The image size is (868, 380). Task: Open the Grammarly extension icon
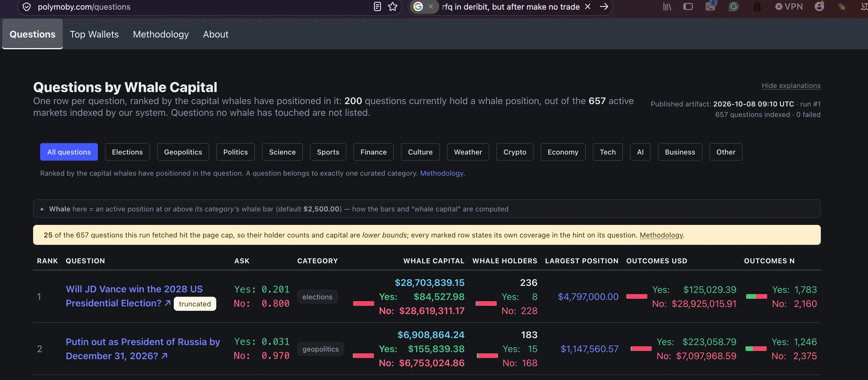click(x=733, y=7)
